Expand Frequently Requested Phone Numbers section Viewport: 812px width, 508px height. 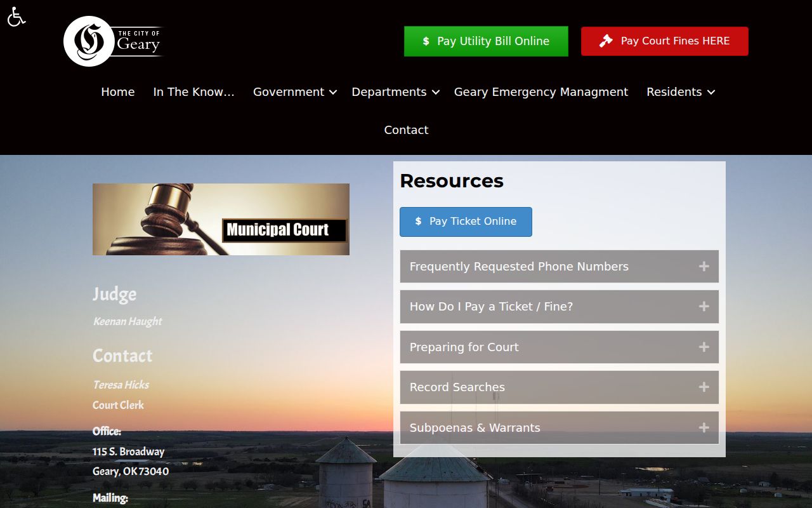coord(560,267)
